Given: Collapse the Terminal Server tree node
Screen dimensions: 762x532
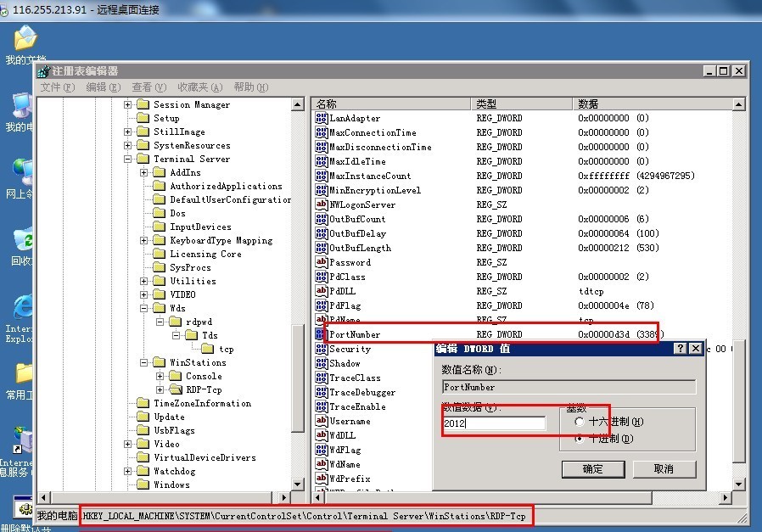Looking at the screenshot, I should pyautogui.click(x=128, y=159).
